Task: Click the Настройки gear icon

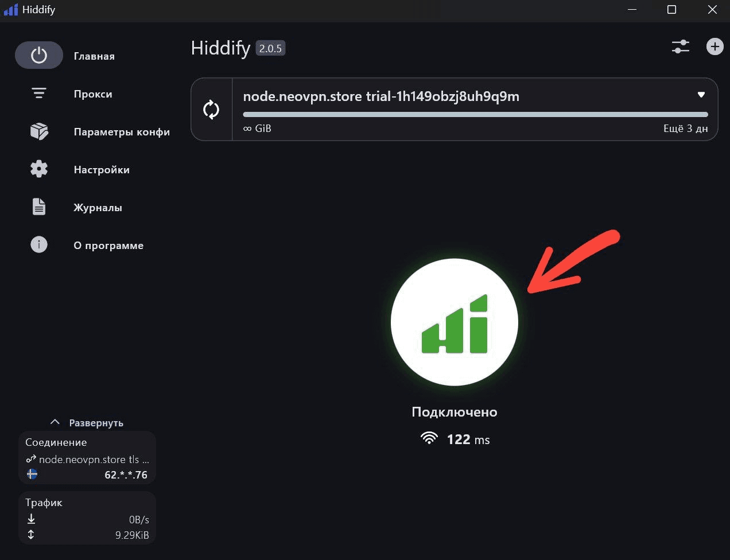Action: pos(38,169)
